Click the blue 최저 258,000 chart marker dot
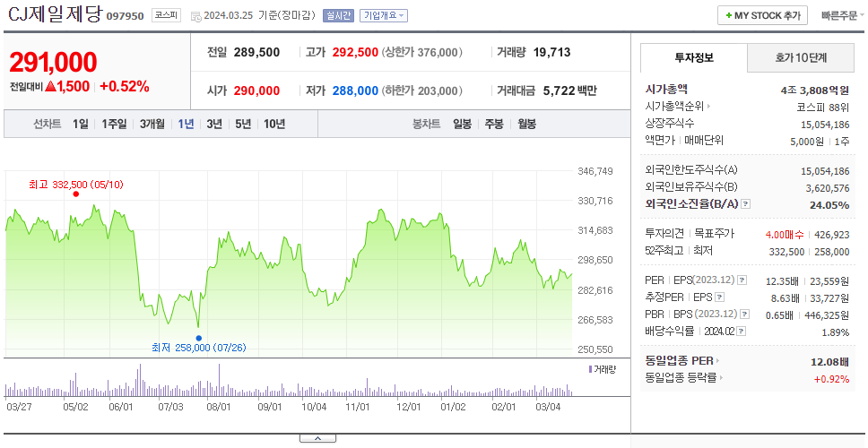The height and width of the screenshot is (448, 868). pyautogui.click(x=199, y=338)
